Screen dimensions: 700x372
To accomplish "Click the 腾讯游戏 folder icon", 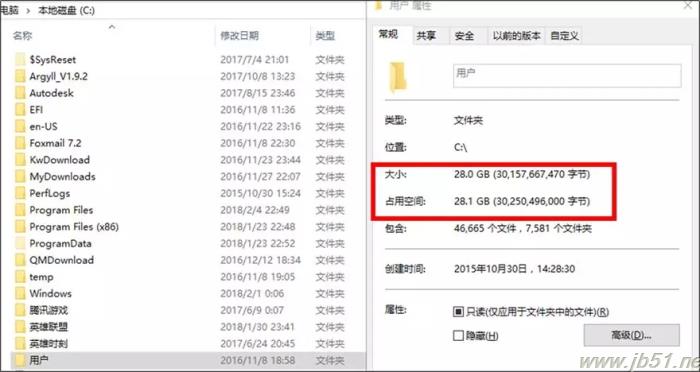I will tap(20, 310).
